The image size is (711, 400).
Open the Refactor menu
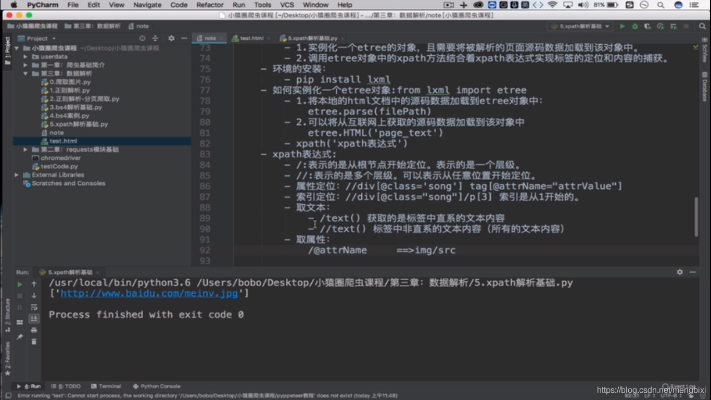tap(209, 5)
